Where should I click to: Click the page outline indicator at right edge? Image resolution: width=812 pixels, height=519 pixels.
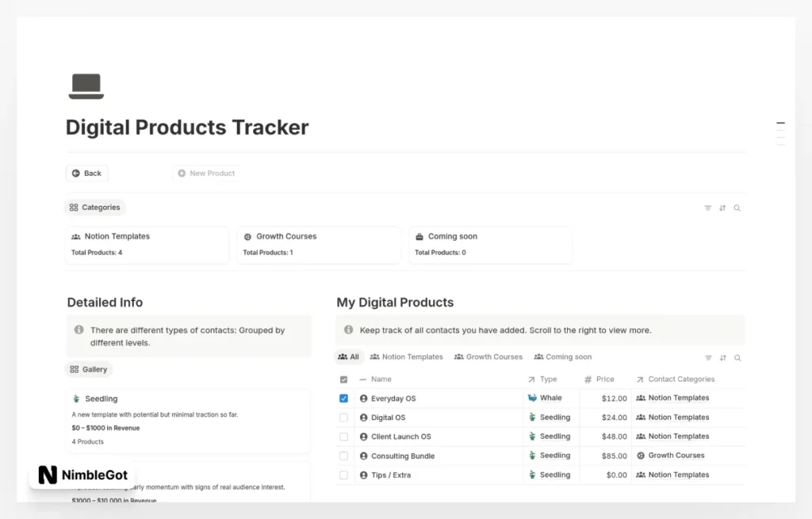pyautogui.click(x=780, y=133)
